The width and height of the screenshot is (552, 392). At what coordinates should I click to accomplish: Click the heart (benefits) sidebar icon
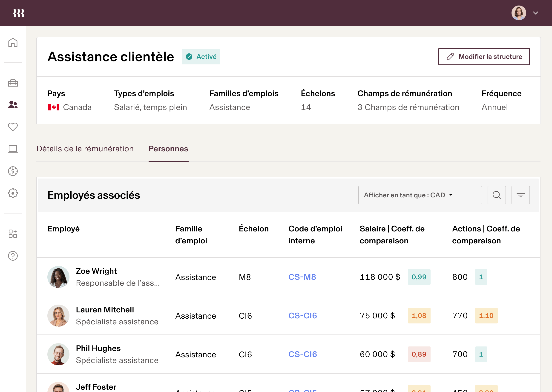[x=13, y=127]
